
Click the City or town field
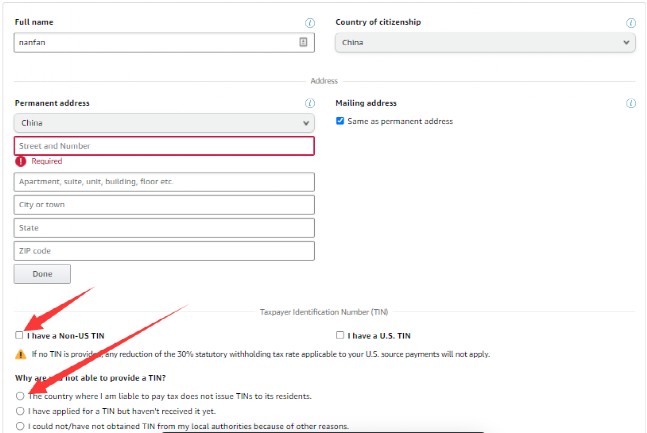click(164, 205)
